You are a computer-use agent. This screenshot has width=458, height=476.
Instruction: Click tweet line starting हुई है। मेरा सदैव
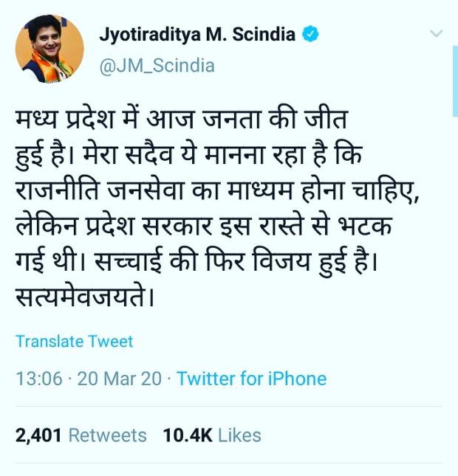(188, 155)
